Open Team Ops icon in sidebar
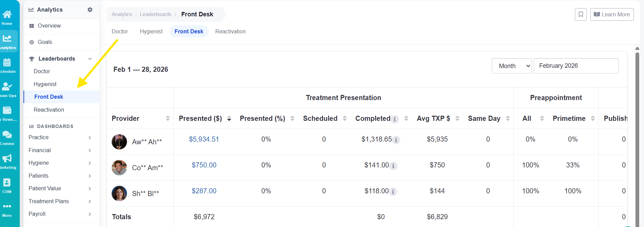Image resolution: width=644 pixels, height=227 pixels. (7, 86)
